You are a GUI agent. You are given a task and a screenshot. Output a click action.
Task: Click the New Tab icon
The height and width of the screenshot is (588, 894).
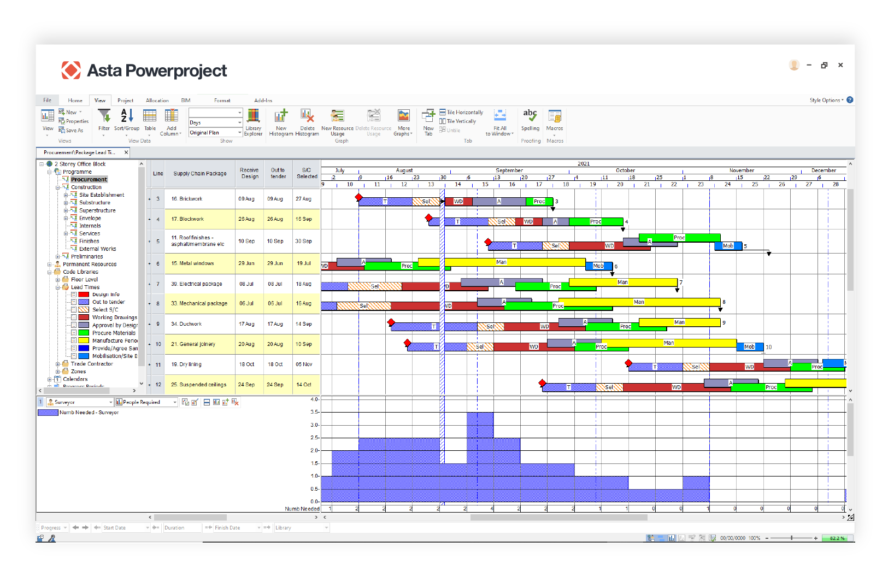tap(428, 115)
